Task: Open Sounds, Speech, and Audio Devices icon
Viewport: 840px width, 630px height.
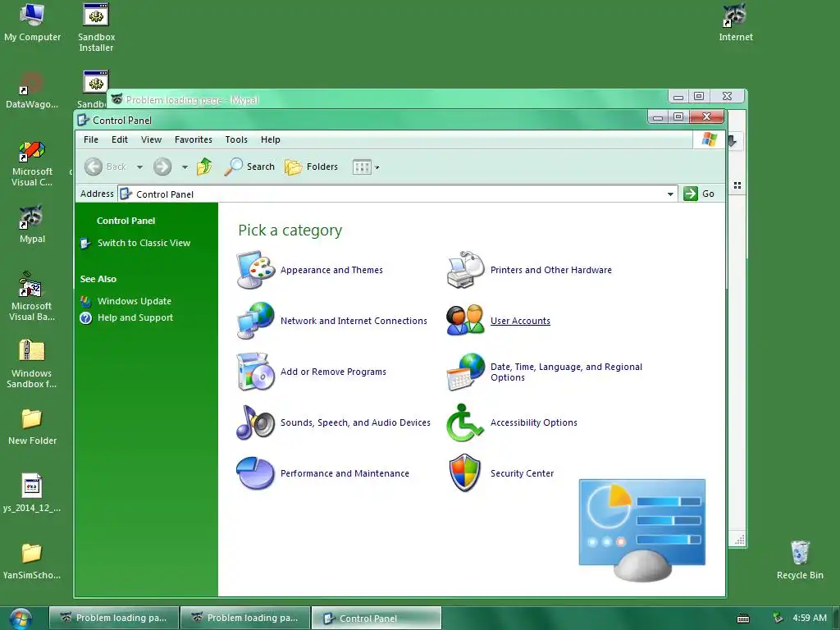Action: [256, 422]
